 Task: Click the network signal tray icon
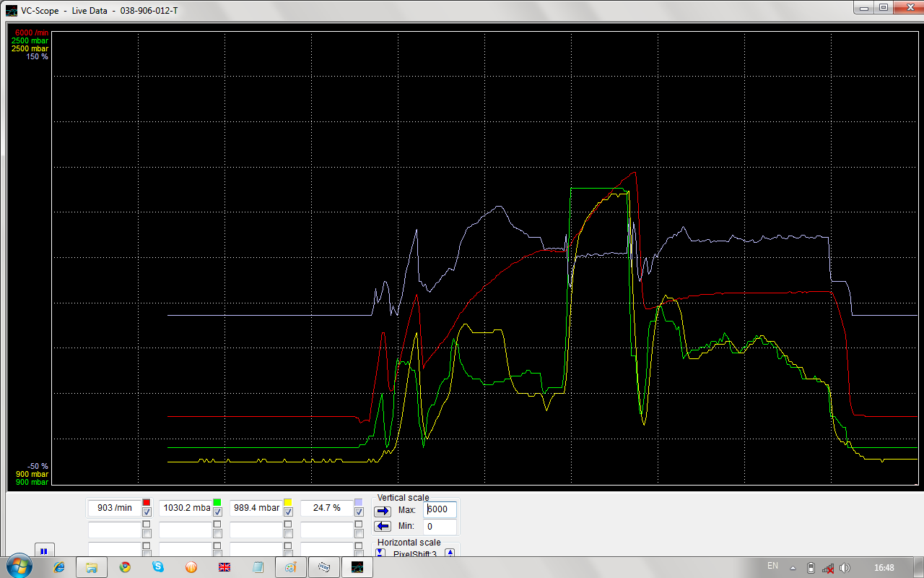[827, 567]
